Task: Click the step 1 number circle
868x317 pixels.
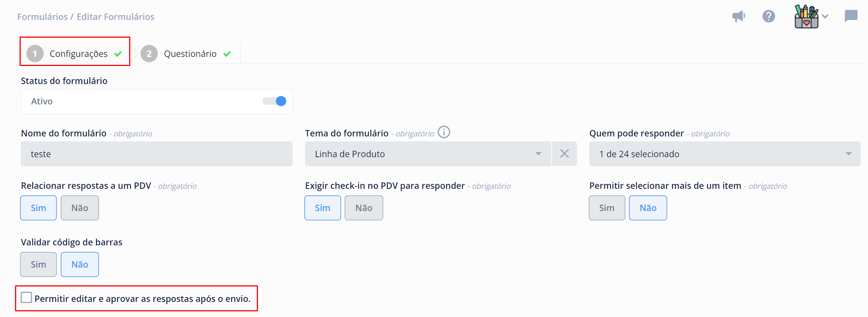Action: (x=35, y=54)
